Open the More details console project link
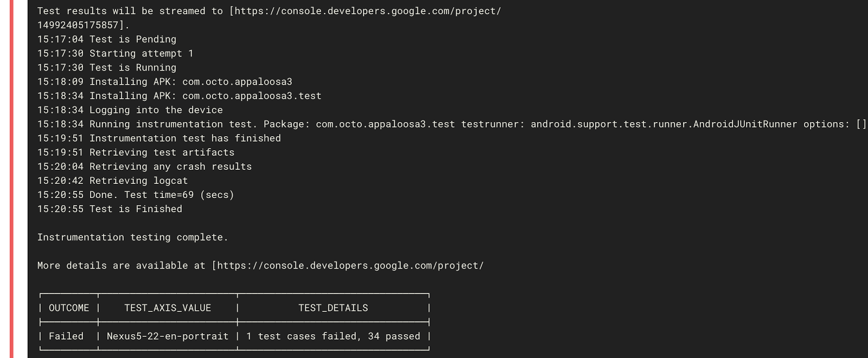The image size is (868, 358). [350, 265]
